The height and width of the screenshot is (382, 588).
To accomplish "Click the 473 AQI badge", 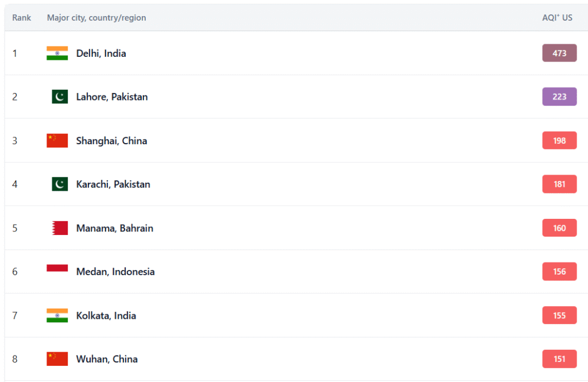I will tap(559, 53).
